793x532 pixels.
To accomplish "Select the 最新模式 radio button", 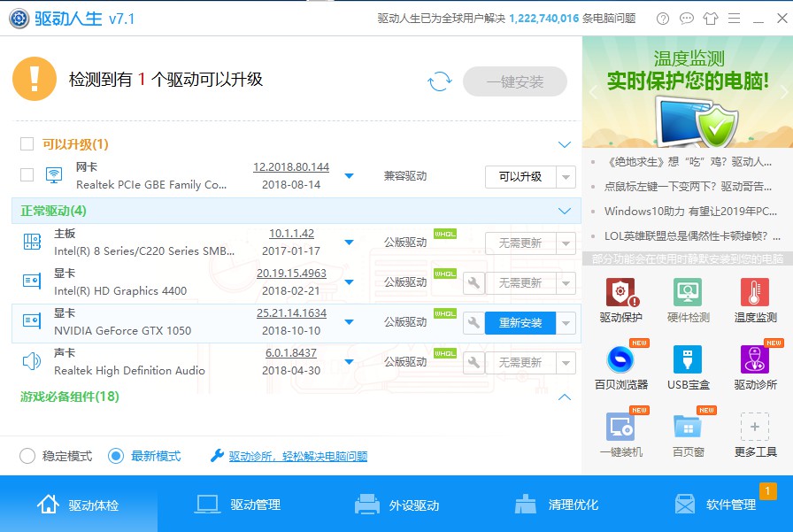I will (116, 456).
